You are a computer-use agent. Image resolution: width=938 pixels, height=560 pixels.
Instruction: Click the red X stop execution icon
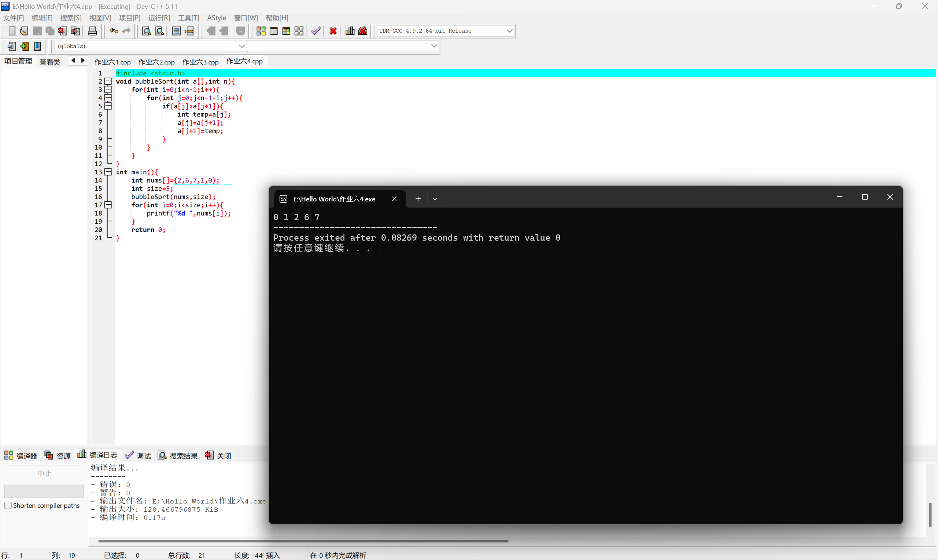coord(333,31)
